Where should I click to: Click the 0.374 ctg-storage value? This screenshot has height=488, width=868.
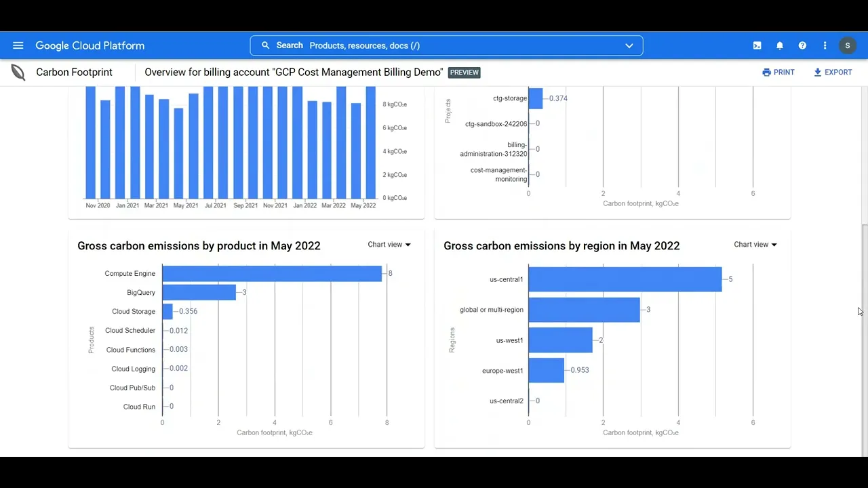coord(559,98)
